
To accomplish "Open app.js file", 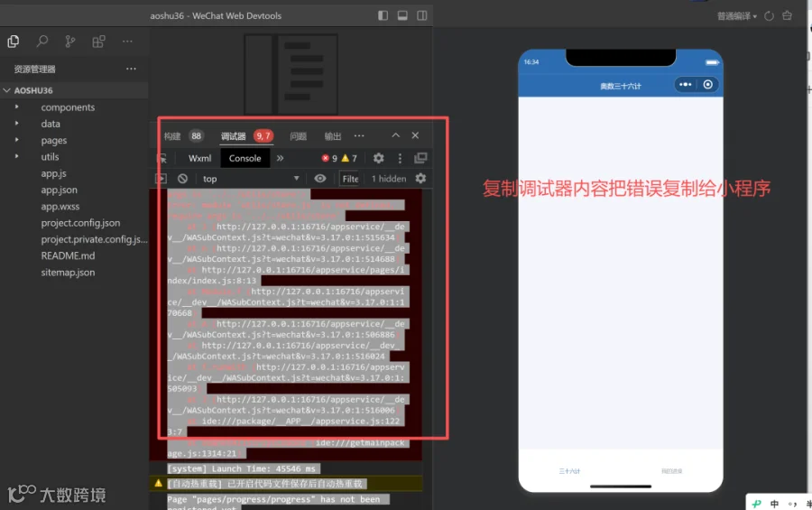I will click(x=53, y=173).
